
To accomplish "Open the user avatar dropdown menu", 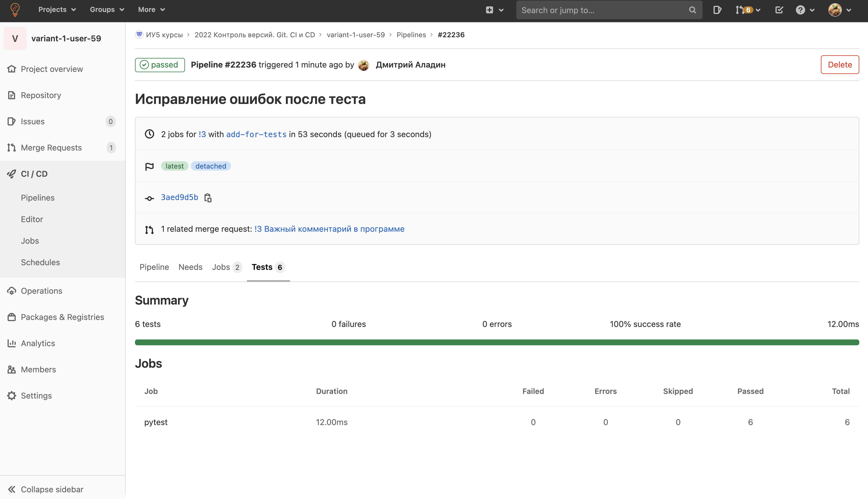I will pyautogui.click(x=839, y=10).
